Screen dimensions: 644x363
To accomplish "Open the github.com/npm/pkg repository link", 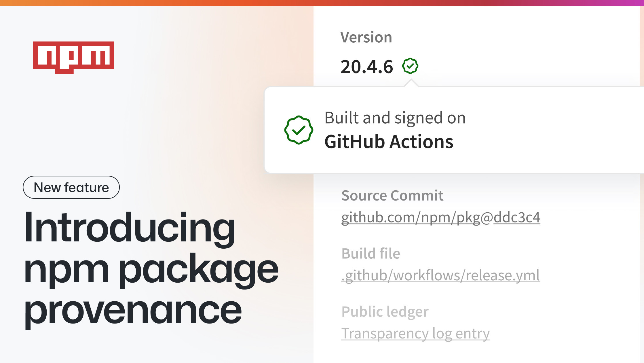I will (x=411, y=218).
